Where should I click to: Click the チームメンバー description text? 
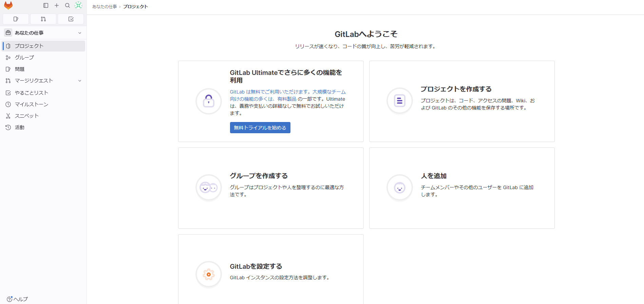tap(477, 191)
